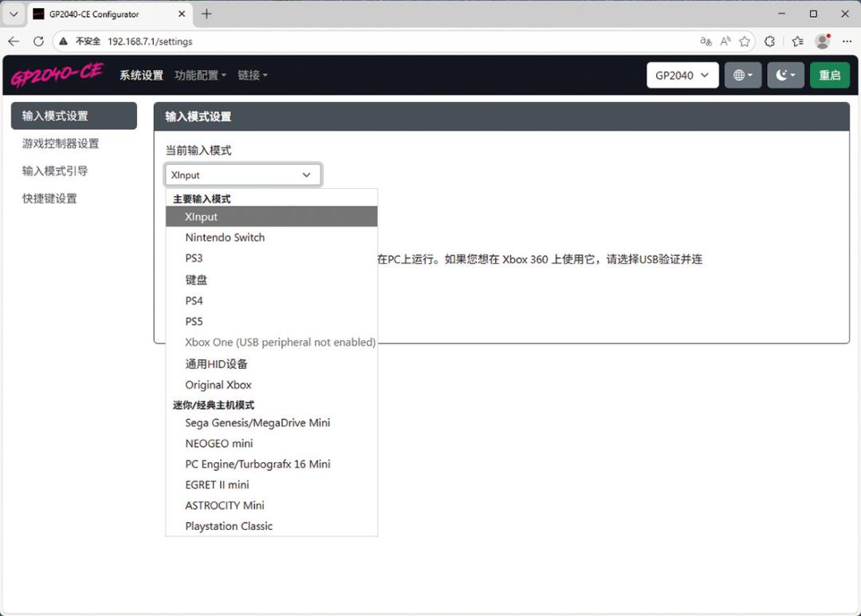Open the GP2040 board selector dropdown
Screen dimensions: 861x616
(x=682, y=75)
